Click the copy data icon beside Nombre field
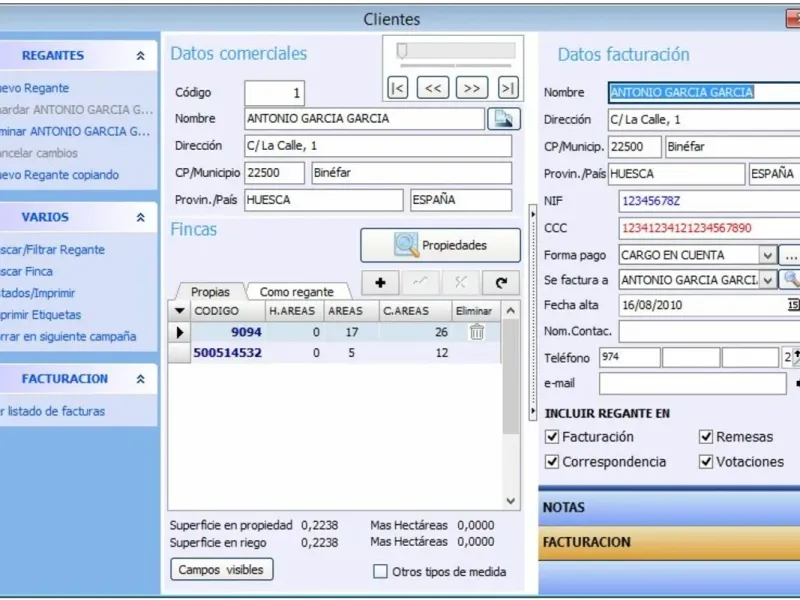This screenshot has width=800, height=600. pyautogui.click(x=504, y=119)
